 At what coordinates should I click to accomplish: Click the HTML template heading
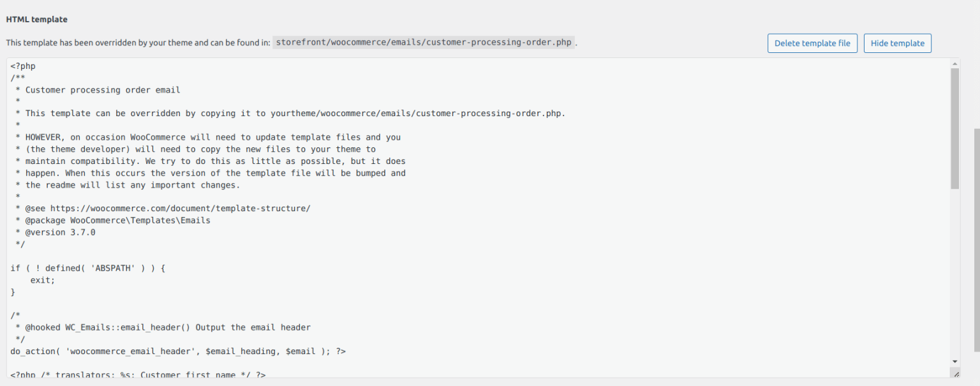pyautogui.click(x=36, y=19)
